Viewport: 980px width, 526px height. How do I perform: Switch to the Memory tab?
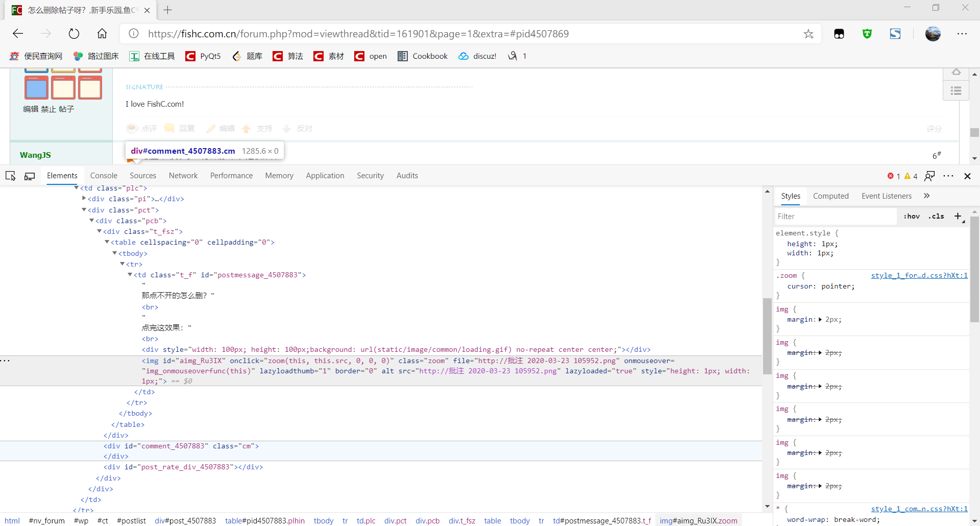tap(279, 176)
